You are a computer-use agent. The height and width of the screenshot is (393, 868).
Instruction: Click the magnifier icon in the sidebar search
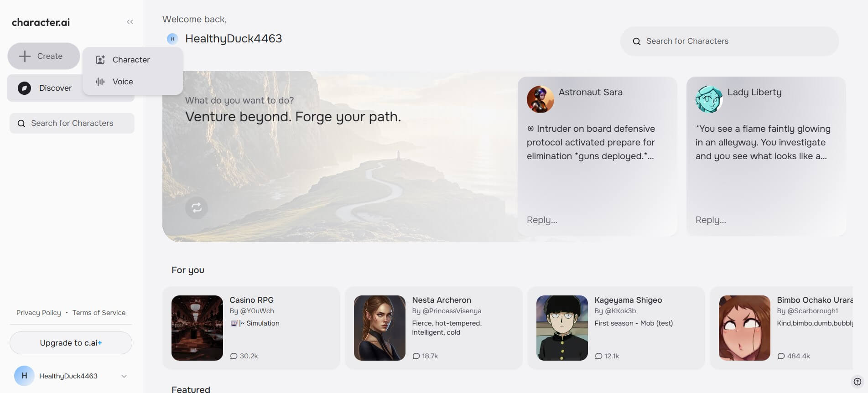coord(21,124)
